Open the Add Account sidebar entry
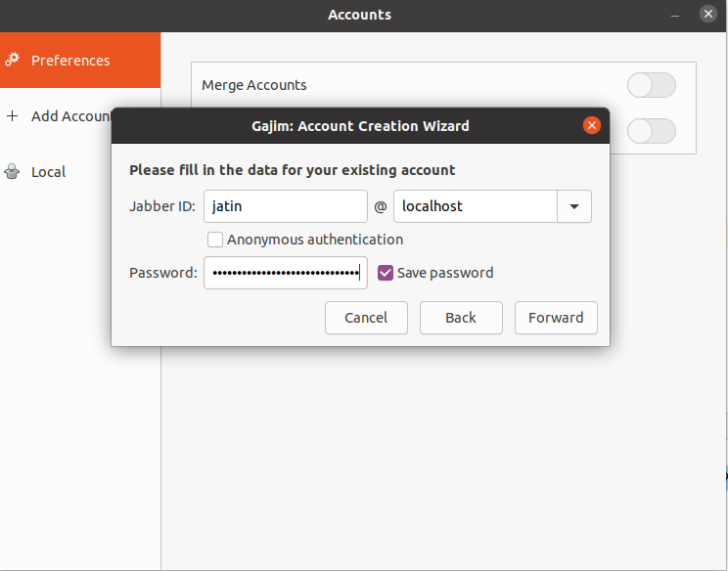This screenshot has width=728, height=571. click(68, 115)
